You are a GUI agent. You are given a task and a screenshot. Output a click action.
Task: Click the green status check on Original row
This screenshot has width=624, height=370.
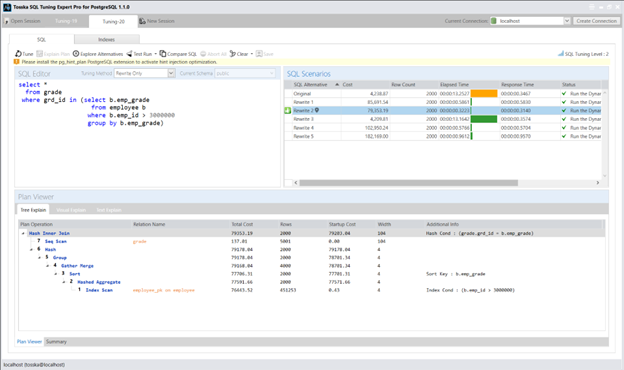coord(564,93)
